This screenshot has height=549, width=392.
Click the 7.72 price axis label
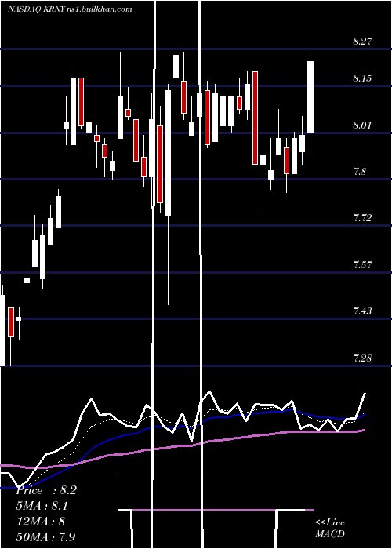point(362,218)
